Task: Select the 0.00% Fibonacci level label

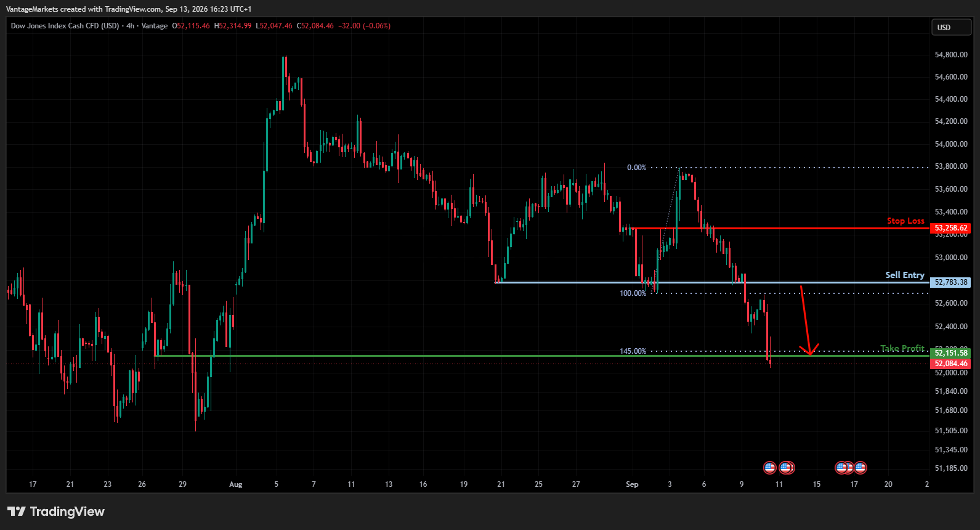Action: click(x=636, y=168)
